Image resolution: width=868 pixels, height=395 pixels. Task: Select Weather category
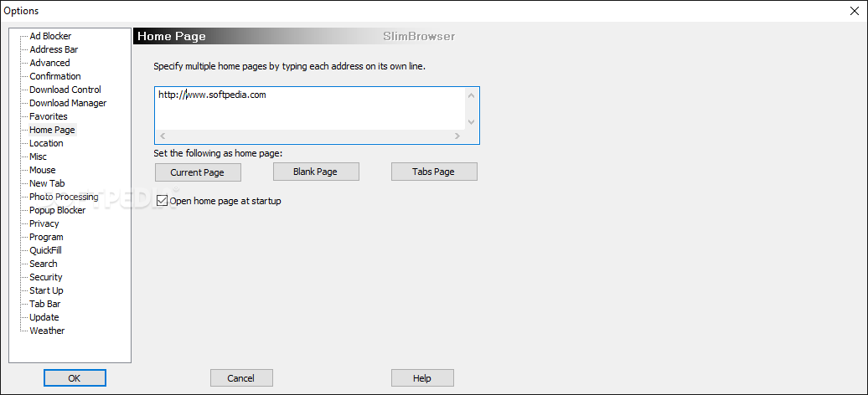(47, 331)
